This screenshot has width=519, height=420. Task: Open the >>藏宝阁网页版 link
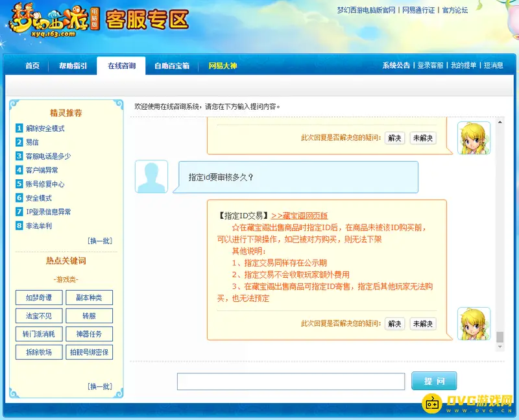click(x=299, y=216)
